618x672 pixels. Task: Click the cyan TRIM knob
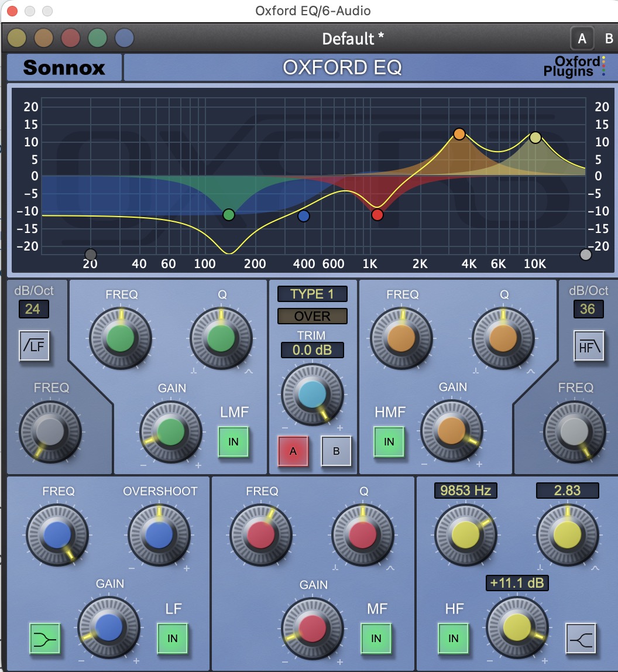(312, 395)
